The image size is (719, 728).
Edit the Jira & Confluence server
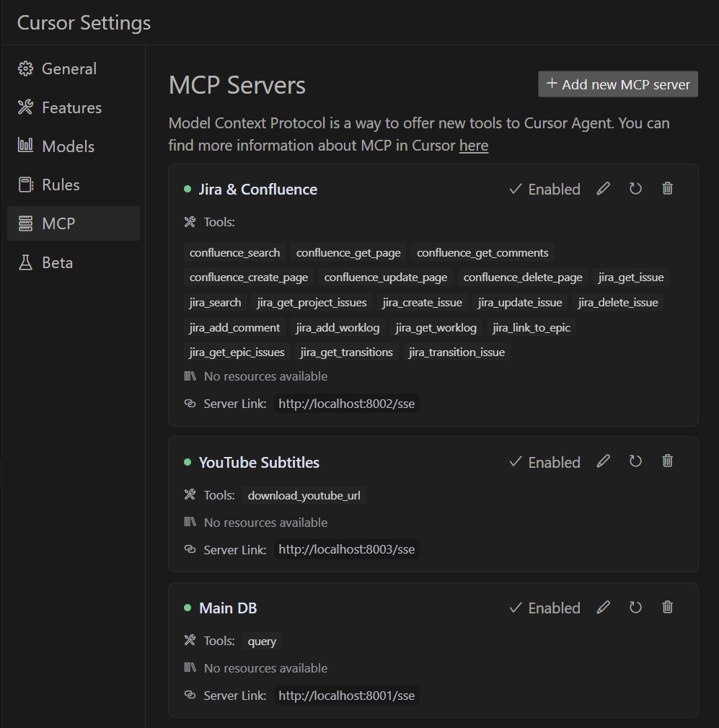(x=604, y=189)
